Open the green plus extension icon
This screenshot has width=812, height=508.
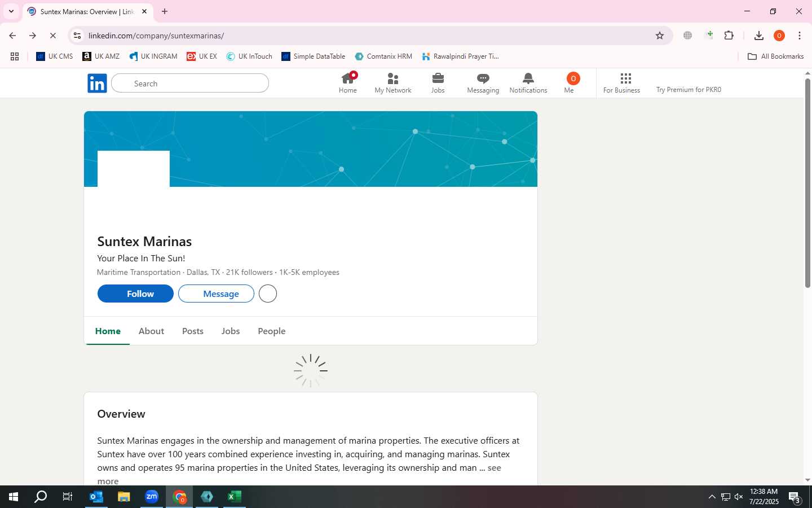(709, 35)
